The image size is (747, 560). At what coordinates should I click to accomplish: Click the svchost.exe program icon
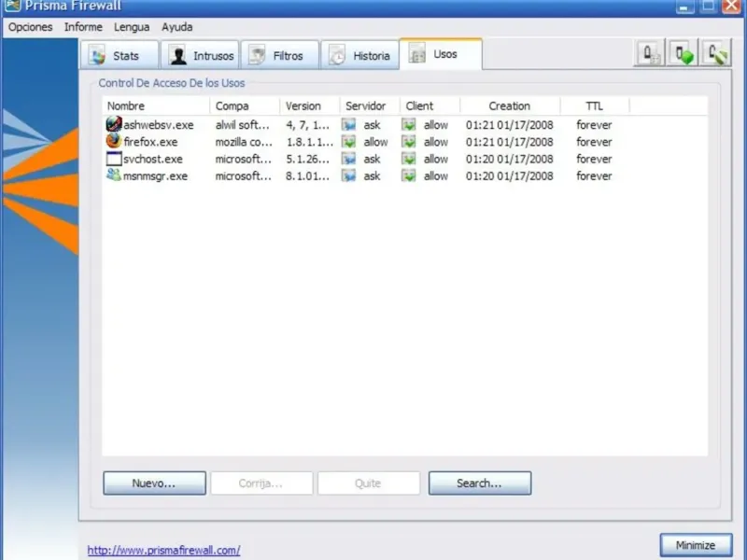[114, 159]
